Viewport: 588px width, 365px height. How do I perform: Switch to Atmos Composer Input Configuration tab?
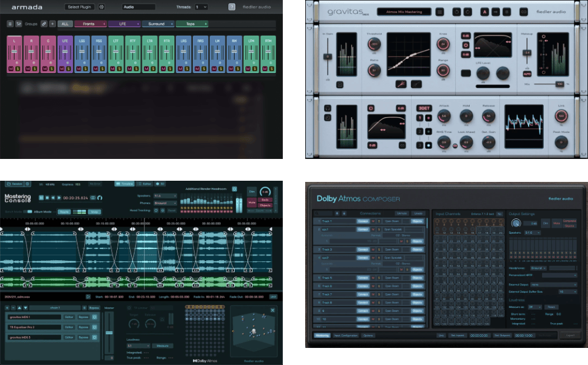pos(346,336)
